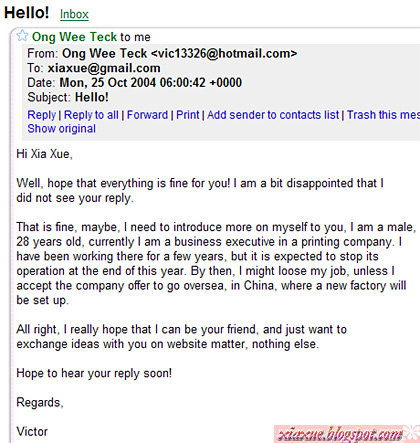Forward this email
Image resolution: width=420 pixels, height=443 pixels.
click(147, 115)
